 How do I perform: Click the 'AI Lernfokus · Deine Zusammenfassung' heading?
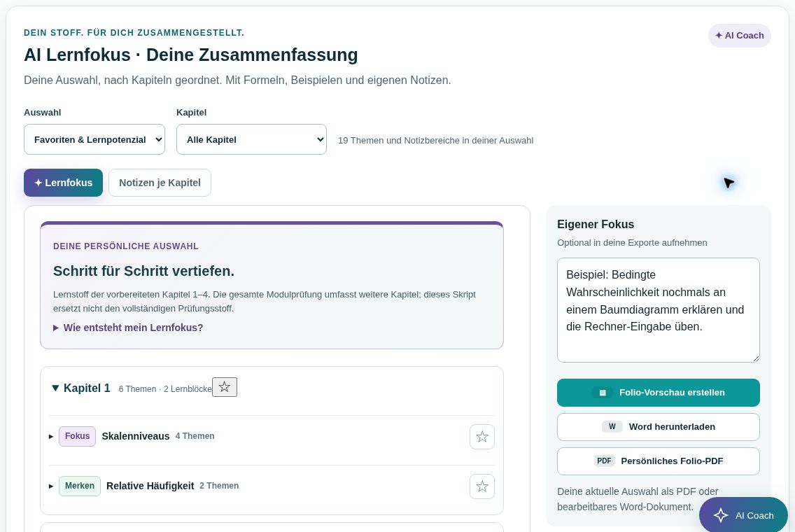click(x=190, y=55)
